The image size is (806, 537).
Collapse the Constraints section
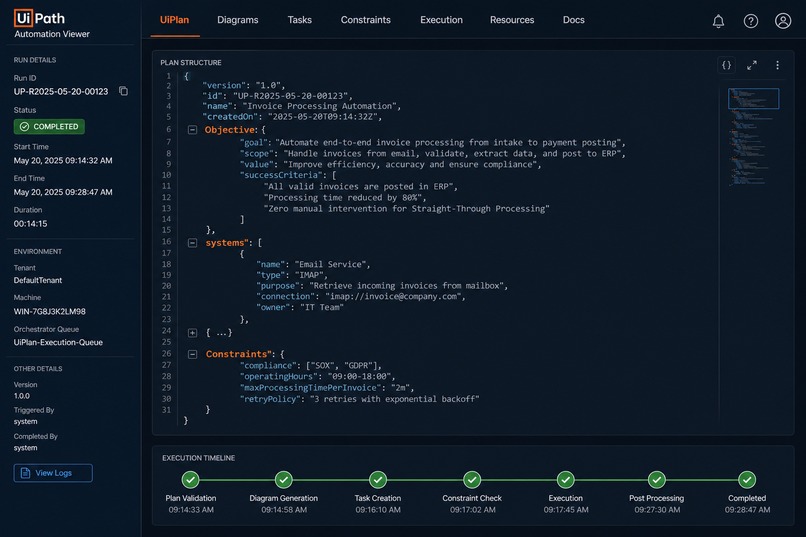point(192,354)
